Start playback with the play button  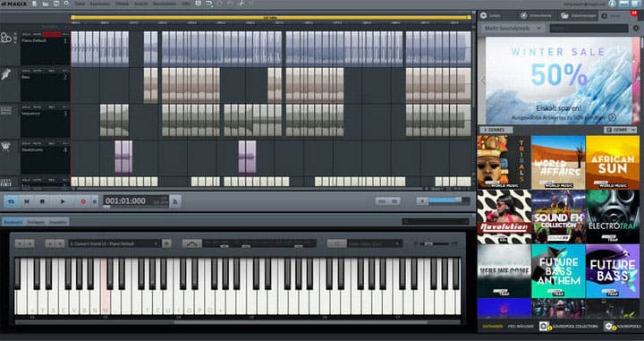63,201
